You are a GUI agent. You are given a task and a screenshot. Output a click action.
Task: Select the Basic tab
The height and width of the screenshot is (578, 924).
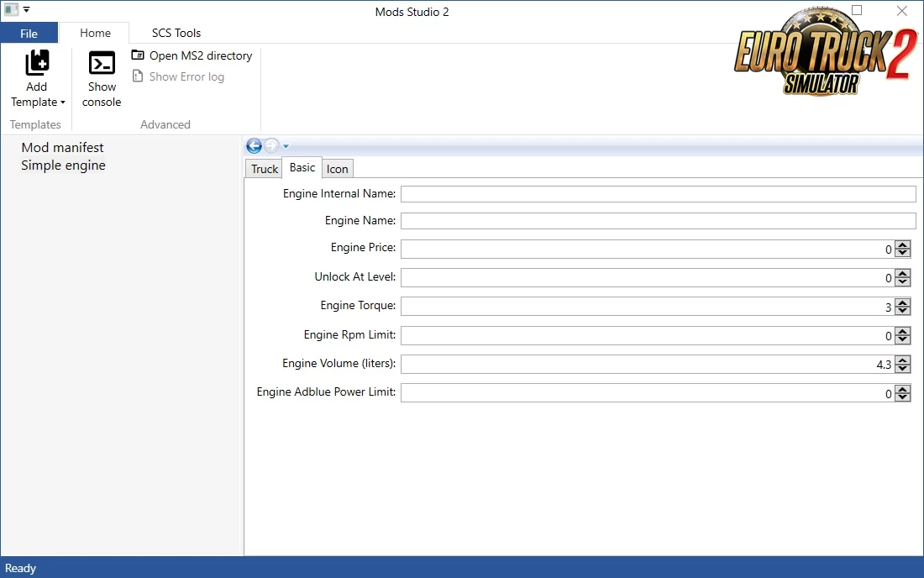(x=302, y=167)
